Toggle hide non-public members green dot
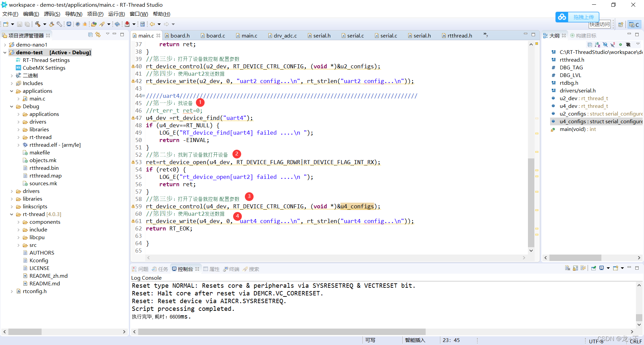Viewport: 644px width, 345px height. (x=621, y=45)
